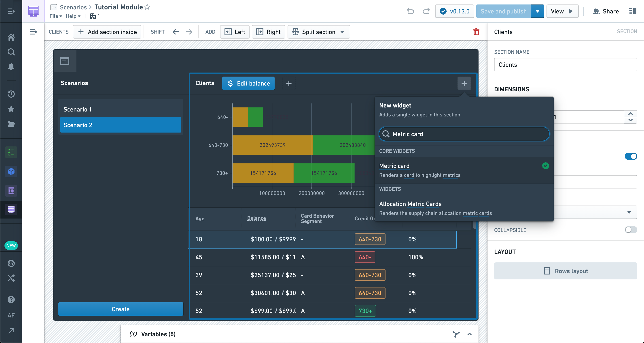Turn off the blue enabled switch
This screenshot has width=644, height=343.
(631, 156)
